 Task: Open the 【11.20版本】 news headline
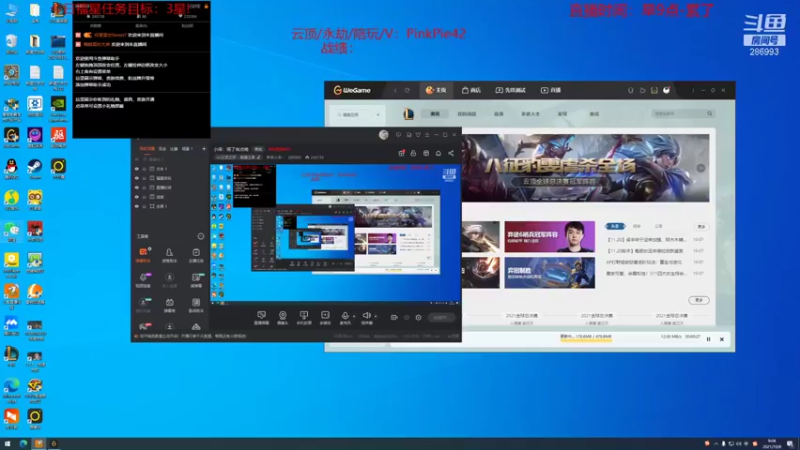[644, 251]
